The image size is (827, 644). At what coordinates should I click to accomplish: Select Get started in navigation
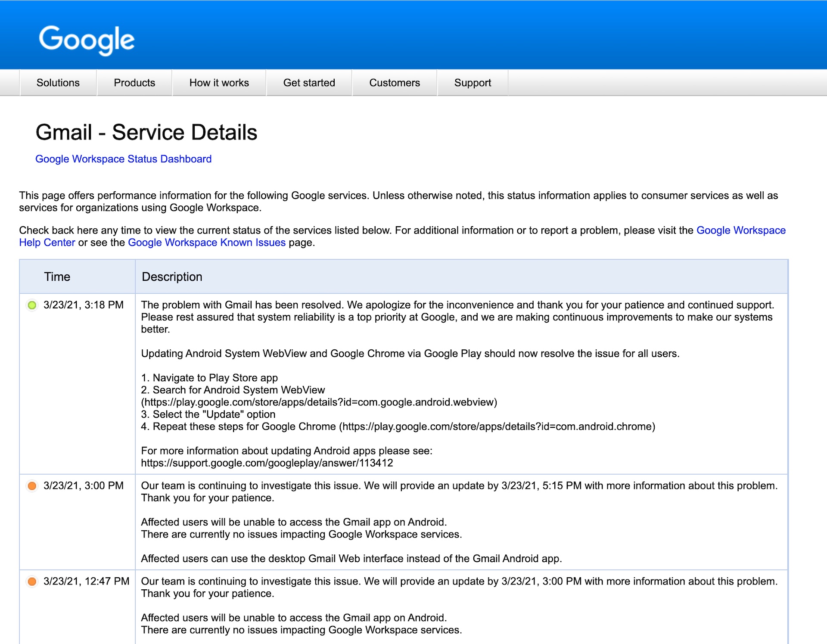click(309, 83)
